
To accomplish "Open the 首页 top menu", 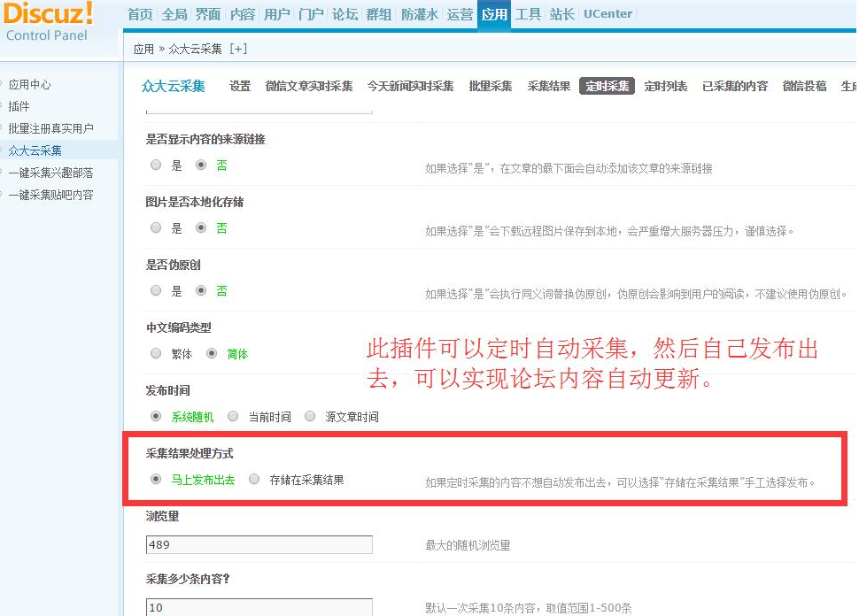I will pyautogui.click(x=140, y=14).
